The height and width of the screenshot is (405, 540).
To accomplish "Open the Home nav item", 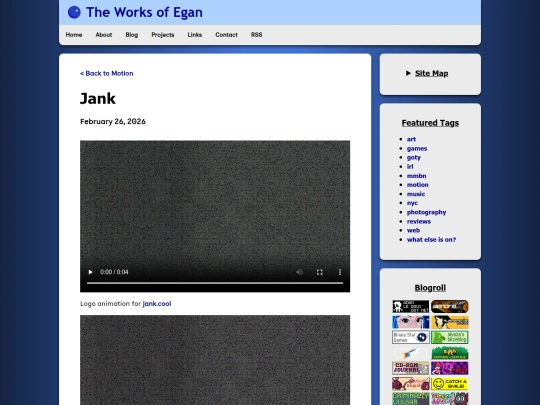I will click(74, 35).
